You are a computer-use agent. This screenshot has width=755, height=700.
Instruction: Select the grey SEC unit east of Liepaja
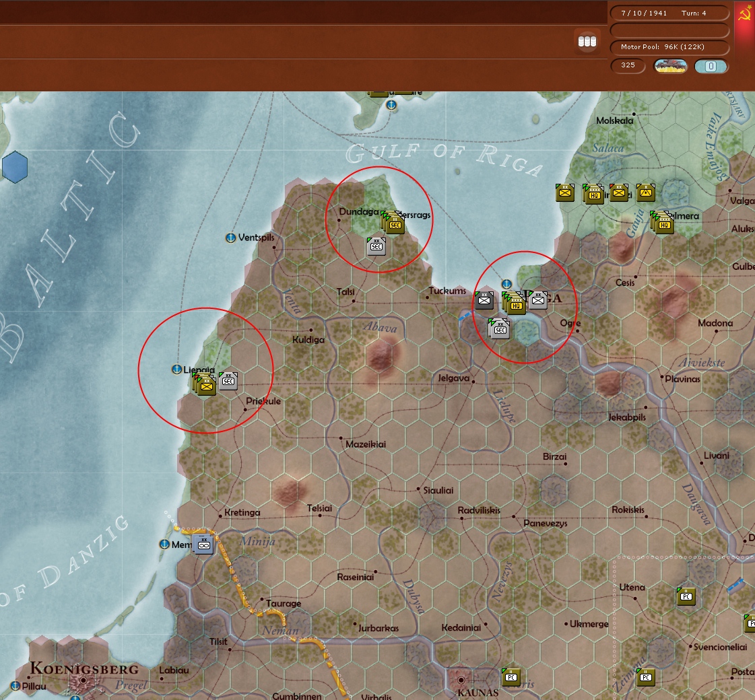(x=228, y=380)
